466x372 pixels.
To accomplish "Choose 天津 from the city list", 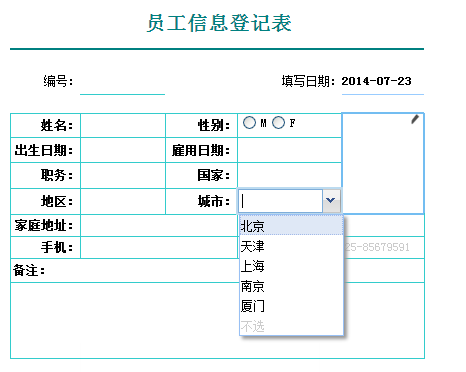I will (x=291, y=246).
